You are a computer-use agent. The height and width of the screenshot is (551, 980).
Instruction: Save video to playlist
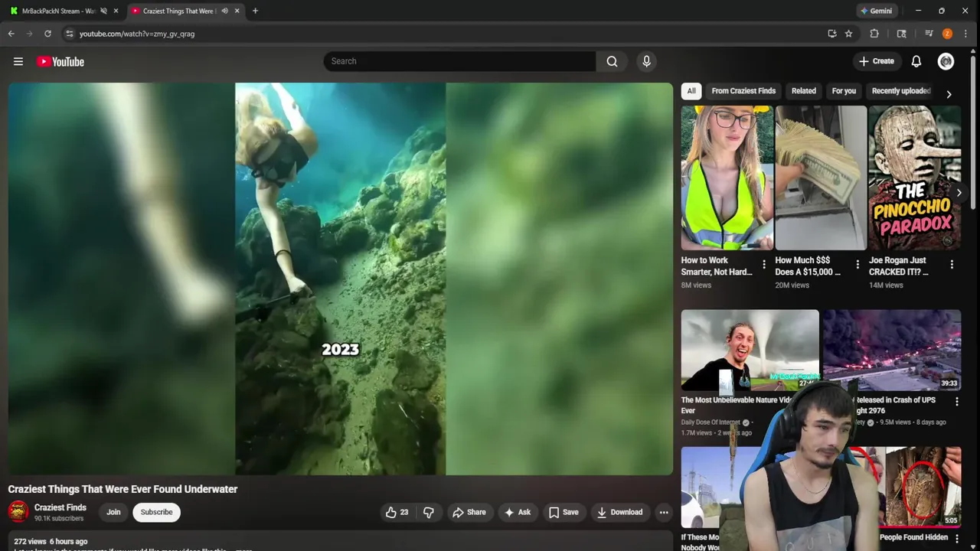tap(563, 512)
